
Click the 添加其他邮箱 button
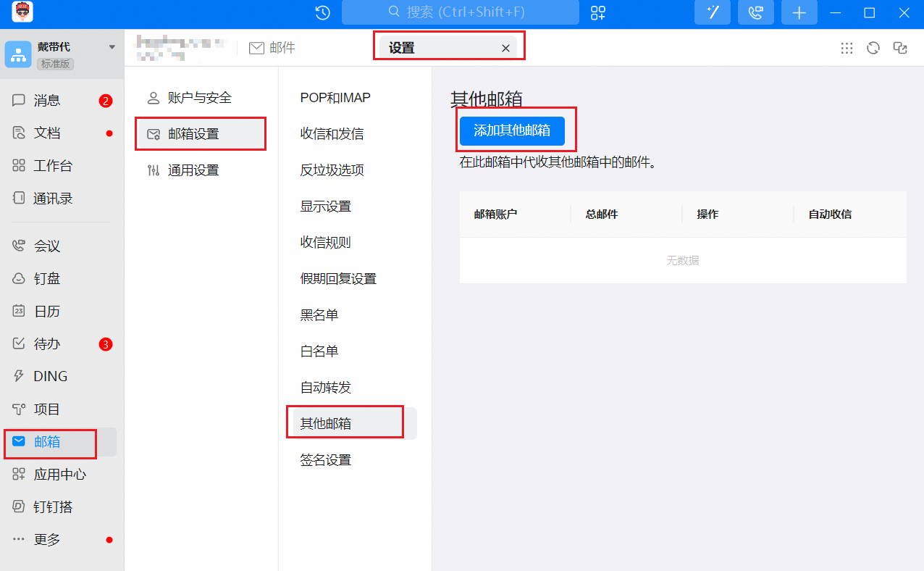coord(514,131)
